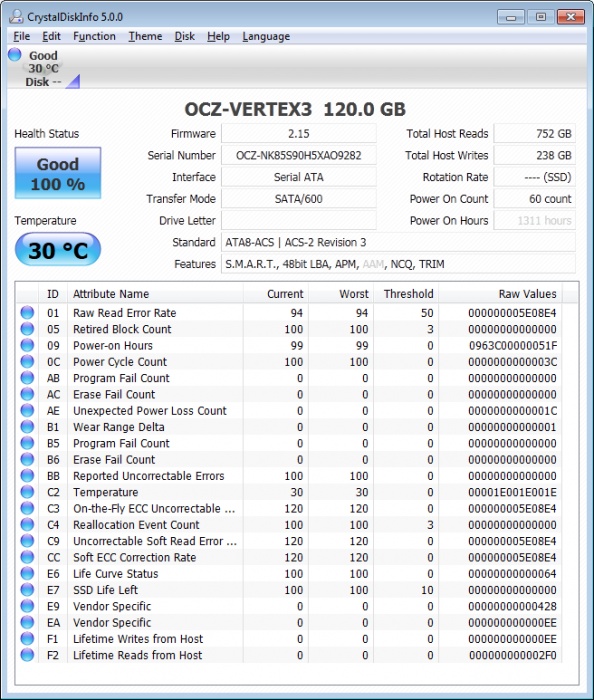This screenshot has width=594, height=700.
Task: Click the Total Host Reads 752 GB value
Action: pos(534,133)
